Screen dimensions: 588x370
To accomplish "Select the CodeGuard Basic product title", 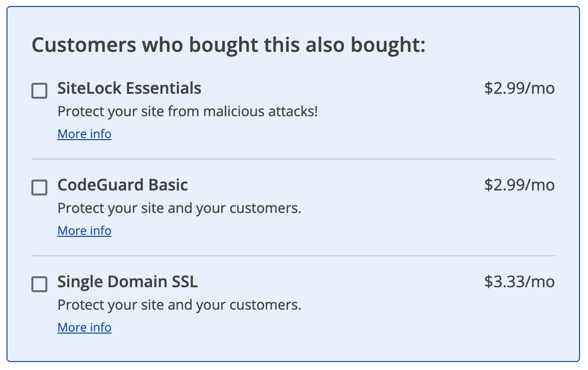I will (123, 185).
